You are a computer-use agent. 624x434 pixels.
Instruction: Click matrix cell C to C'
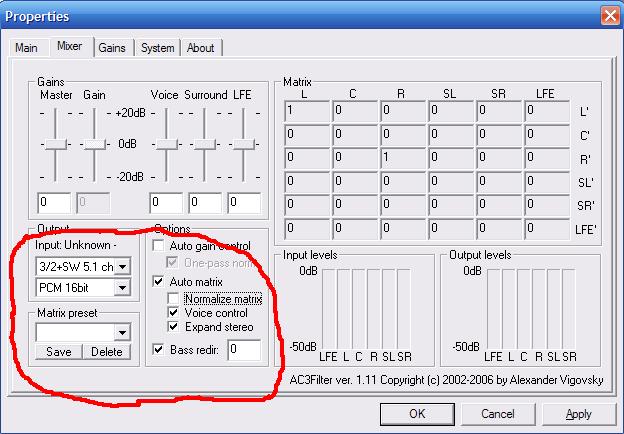click(355, 134)
